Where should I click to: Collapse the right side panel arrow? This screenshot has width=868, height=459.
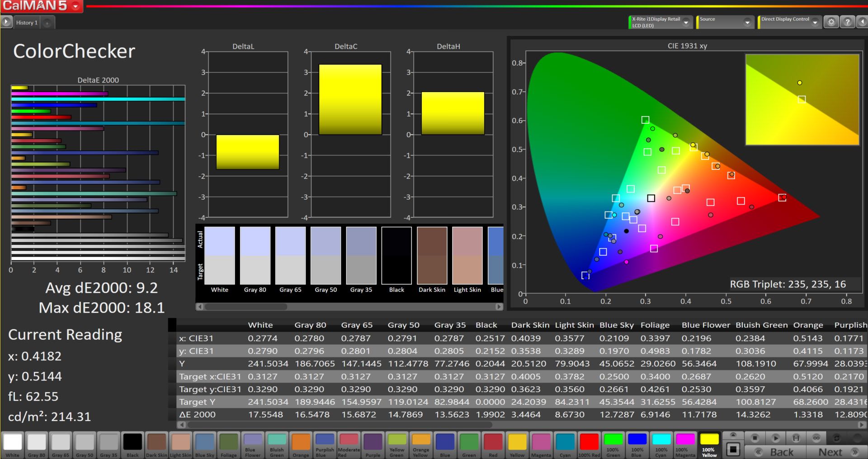[862, 22]
